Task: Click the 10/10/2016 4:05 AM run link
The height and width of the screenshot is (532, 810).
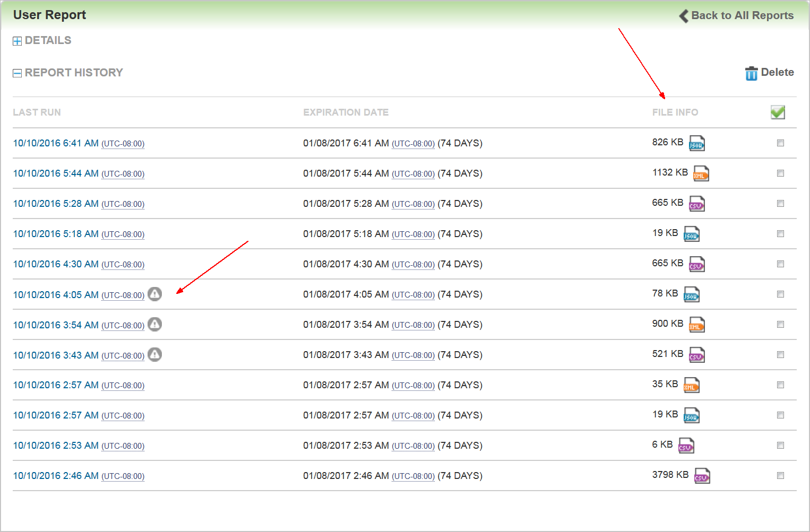Action: click(56, 295)
